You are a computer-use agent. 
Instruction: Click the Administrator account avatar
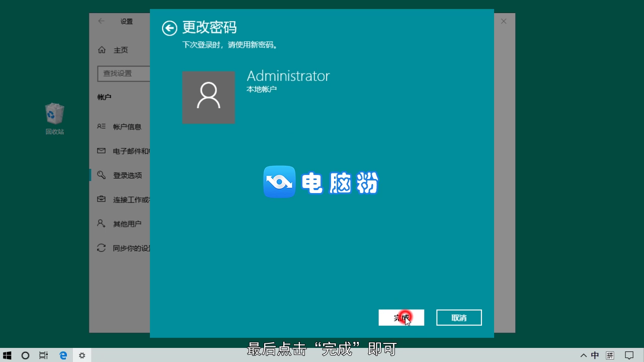209,98
